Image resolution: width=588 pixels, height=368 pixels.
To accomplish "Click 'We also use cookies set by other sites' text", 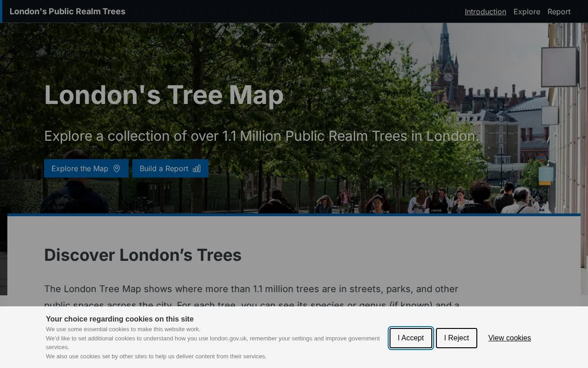I will pos(156,356).
